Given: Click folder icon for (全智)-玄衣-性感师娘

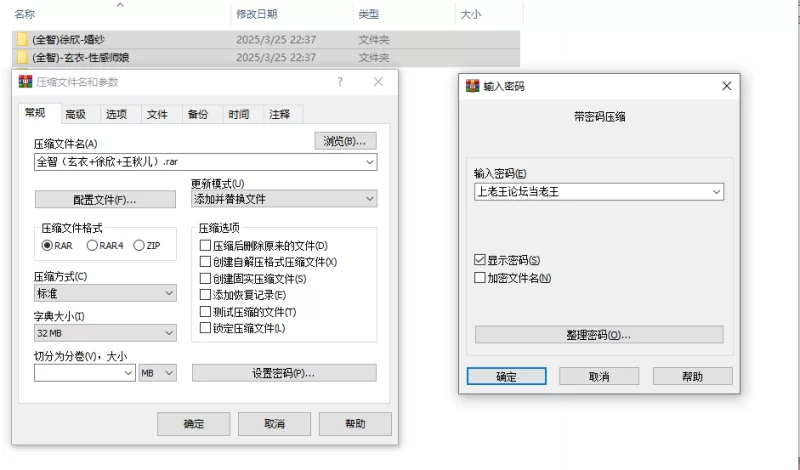Looking at the screenshot, I should pyautogui.click(x=22, y=57).
